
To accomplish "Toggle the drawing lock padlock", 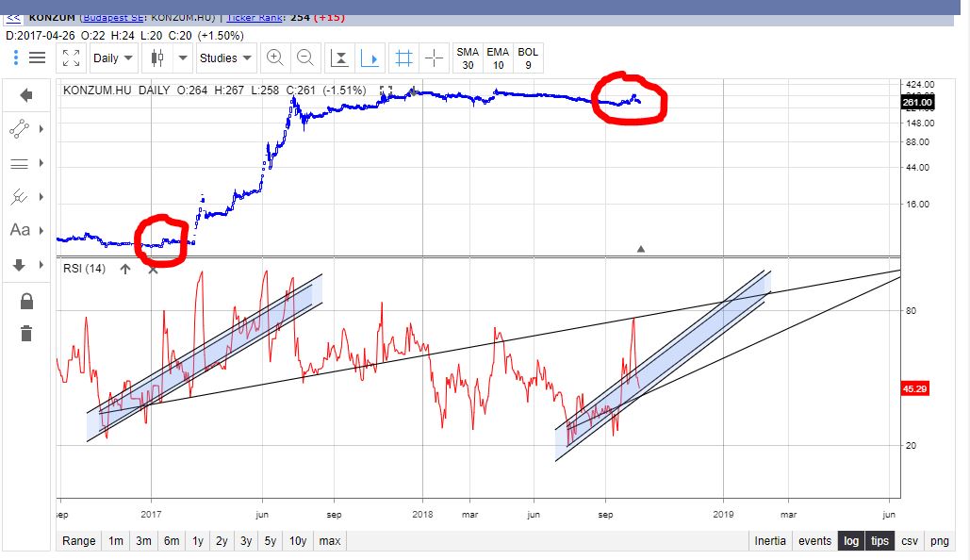I will 26,302.
